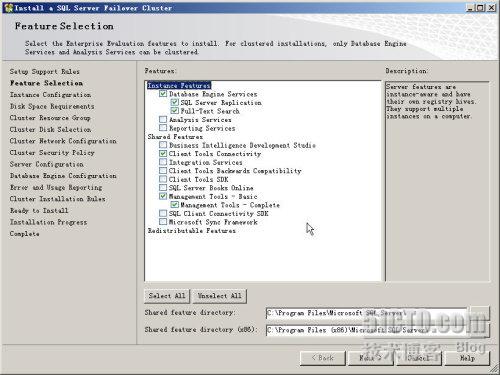Select Cluster Installation Rules step
This screenshot has height=375, width=500.
57,199
